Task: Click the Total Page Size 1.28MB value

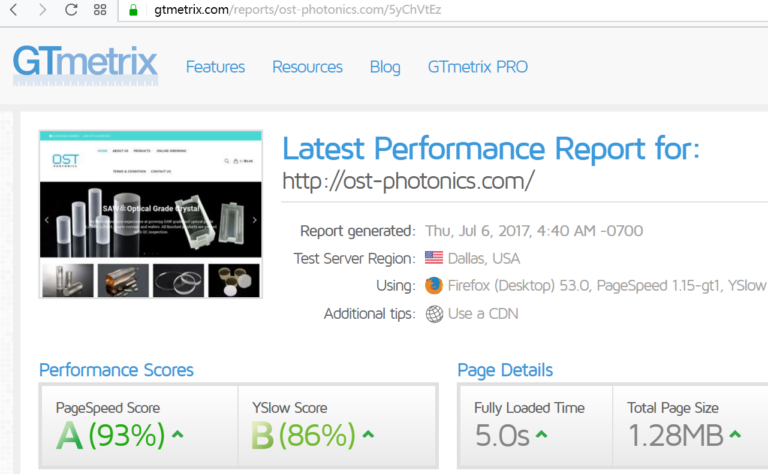Action: click(675, 435)
